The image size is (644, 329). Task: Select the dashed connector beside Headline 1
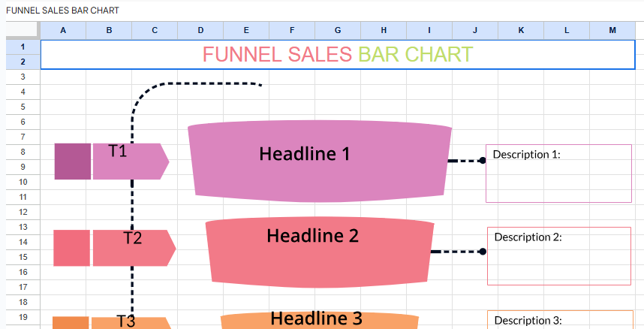pyautogui.click(x=466, y=160)
